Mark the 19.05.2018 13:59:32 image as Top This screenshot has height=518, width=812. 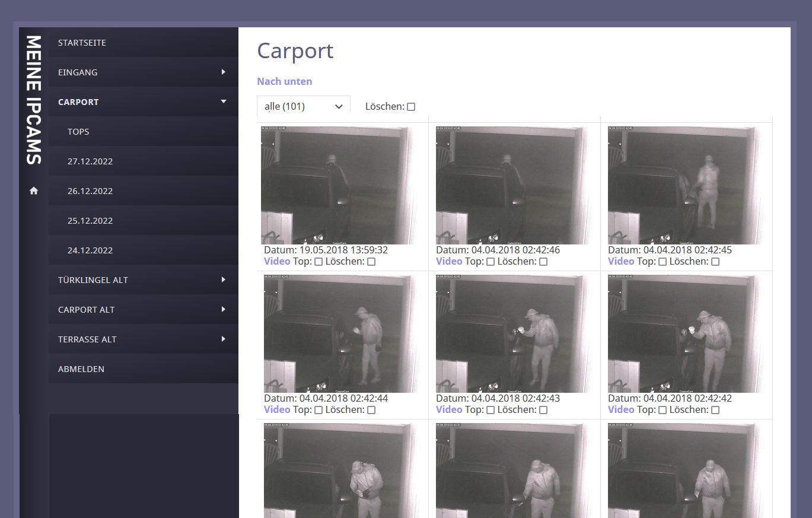[319, 262]
